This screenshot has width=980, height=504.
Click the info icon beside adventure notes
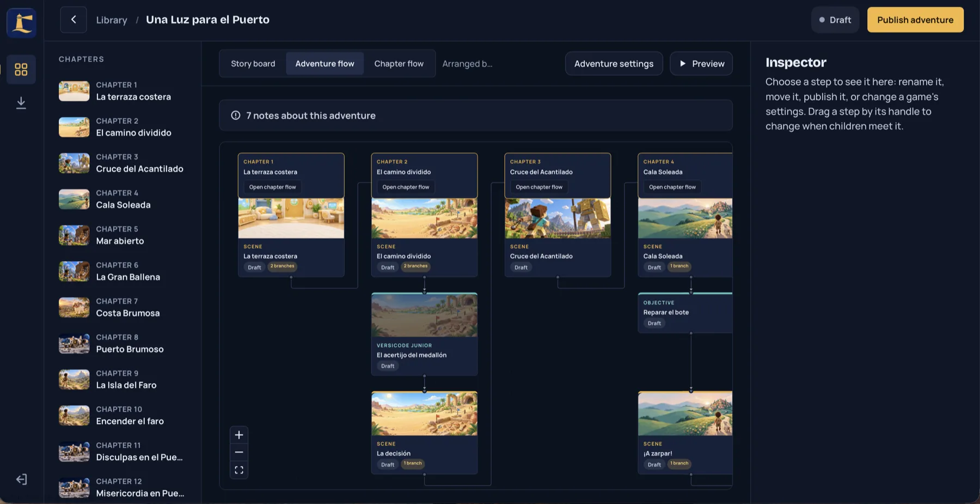click(236, 116)
